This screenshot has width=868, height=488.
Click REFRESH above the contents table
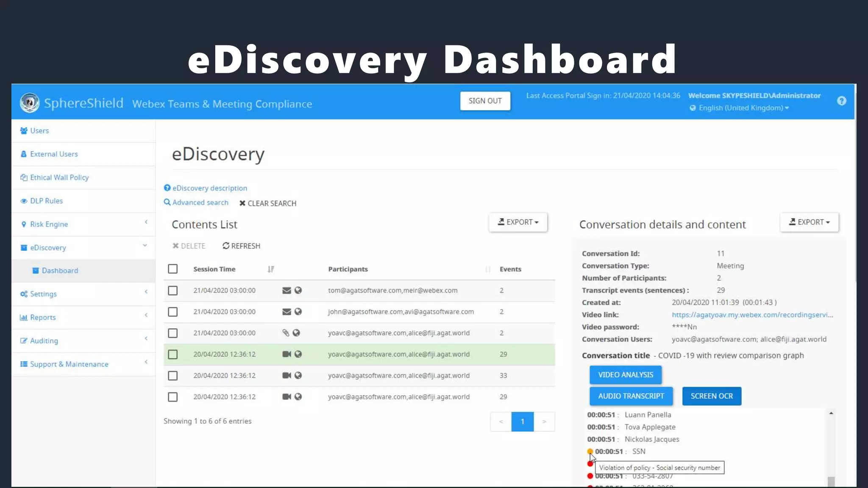pos(241,246)
